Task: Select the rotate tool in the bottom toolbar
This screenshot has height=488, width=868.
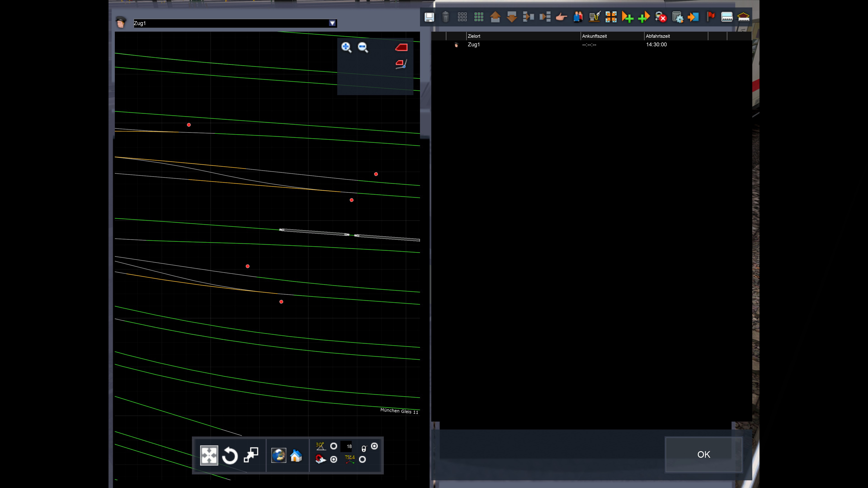Action: [230, 455]
